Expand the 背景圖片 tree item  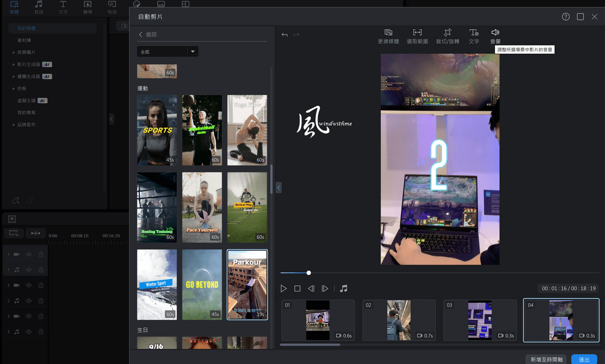point(14,52)
